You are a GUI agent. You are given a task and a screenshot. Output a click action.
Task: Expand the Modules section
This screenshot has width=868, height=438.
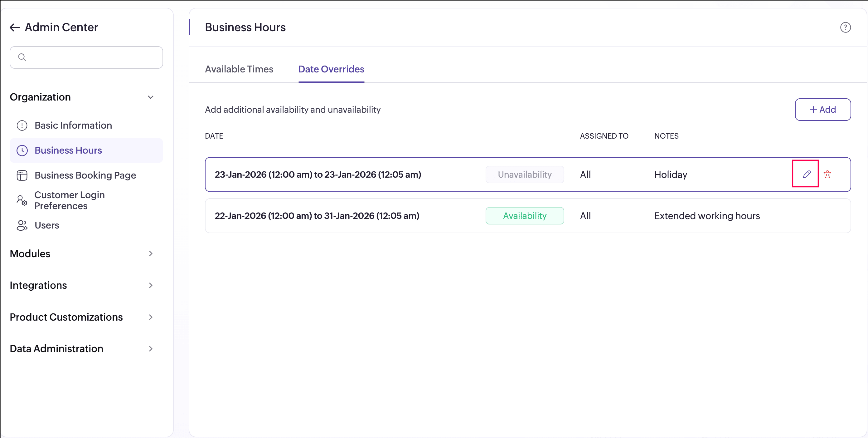click(151, 253)
